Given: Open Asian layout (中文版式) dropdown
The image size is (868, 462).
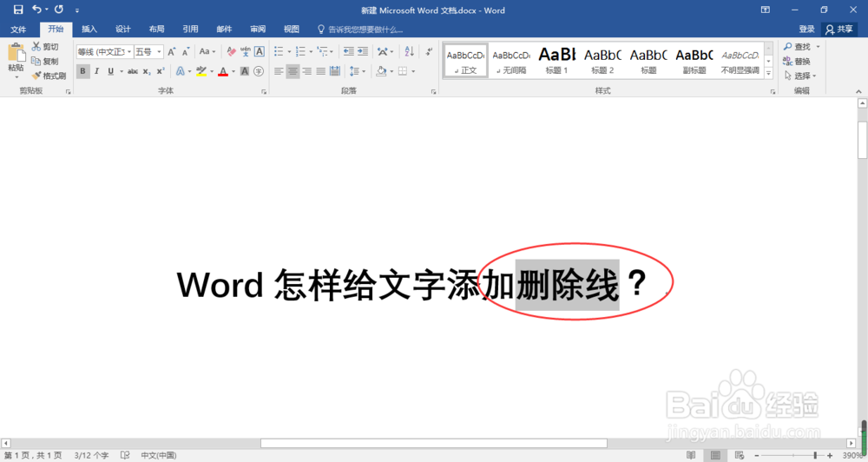Looking at the screenshot, I should [x=385, y=51].
